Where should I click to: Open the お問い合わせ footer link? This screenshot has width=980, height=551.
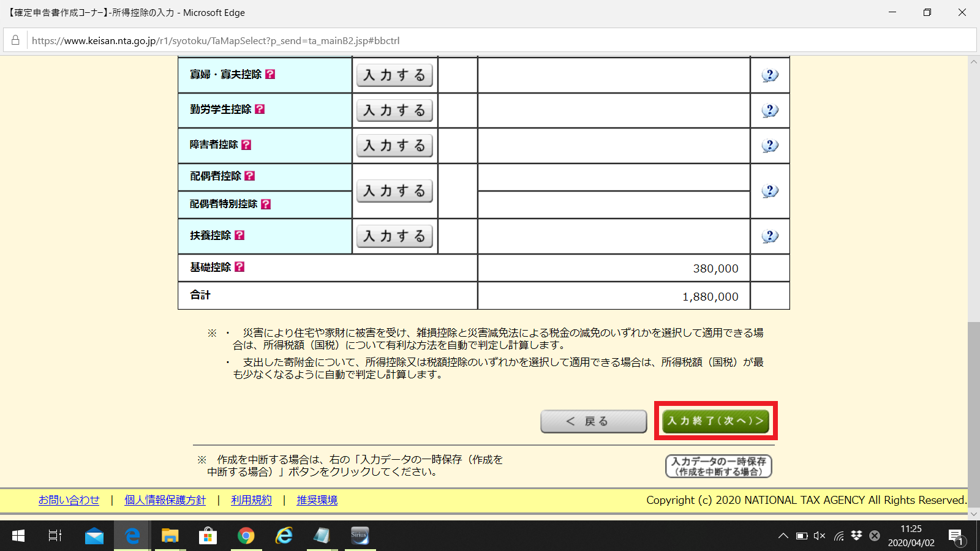click(69, 500)
